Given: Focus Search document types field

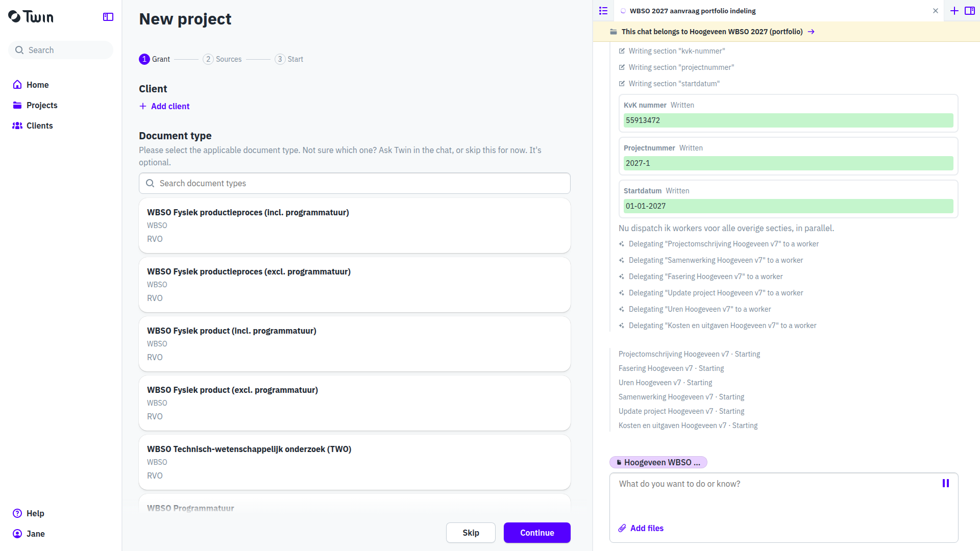Looking at the screenshot, I should (x=355, y=183).
